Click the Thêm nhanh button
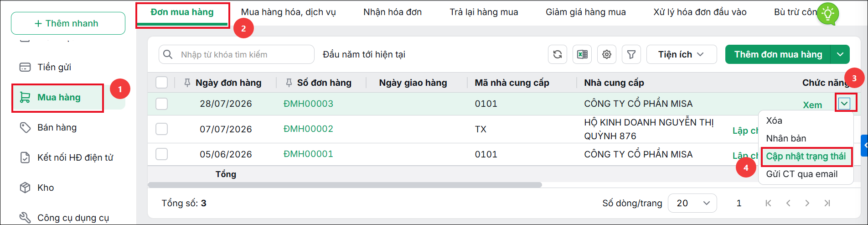The image size is (868, 225). [68, 23]
